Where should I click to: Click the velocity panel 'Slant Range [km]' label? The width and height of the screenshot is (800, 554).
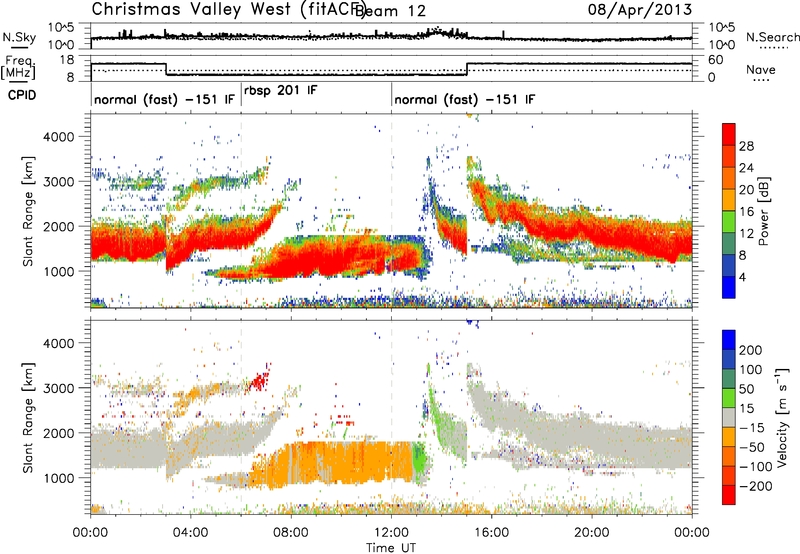click(28, 418)
